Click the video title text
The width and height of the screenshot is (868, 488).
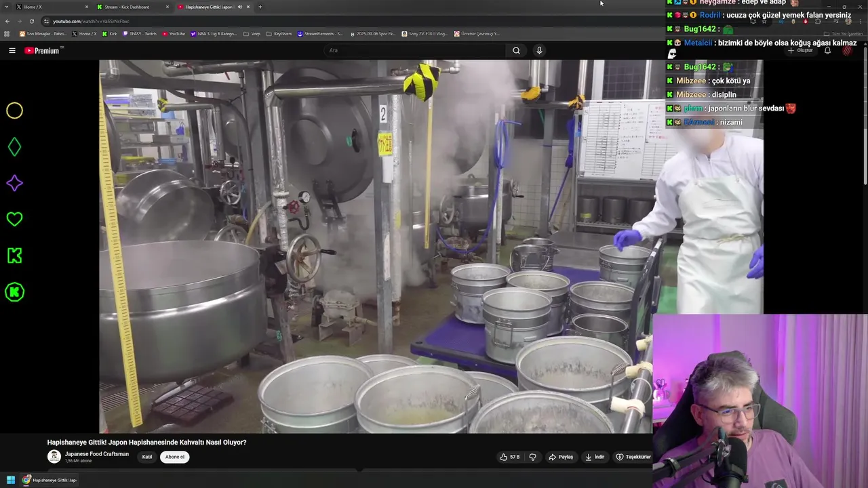tap(146, 442)
